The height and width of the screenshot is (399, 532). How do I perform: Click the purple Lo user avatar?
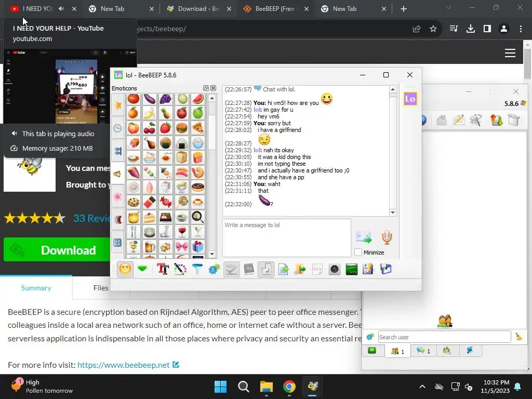[410, 99]
